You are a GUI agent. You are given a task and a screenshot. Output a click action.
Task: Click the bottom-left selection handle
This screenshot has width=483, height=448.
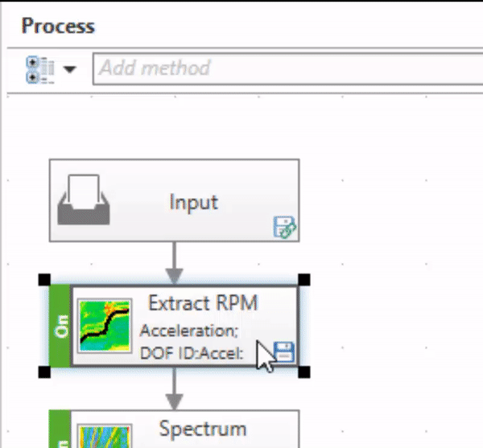click(x=44, y=372)
